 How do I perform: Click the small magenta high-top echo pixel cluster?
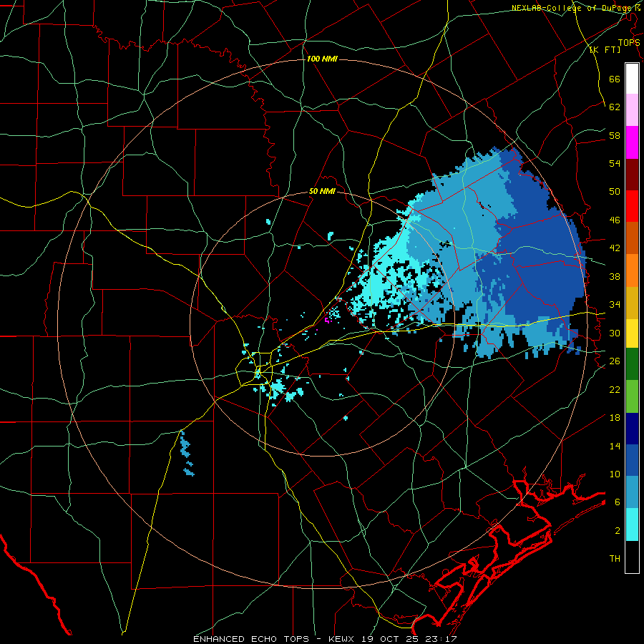click(327, 320)
